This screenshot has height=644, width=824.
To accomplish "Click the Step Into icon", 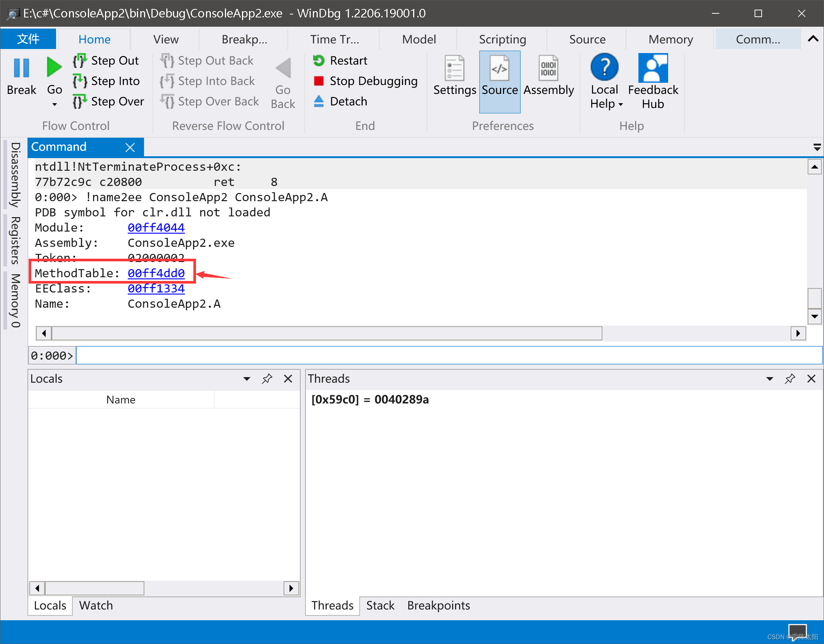I will [79, 81].
